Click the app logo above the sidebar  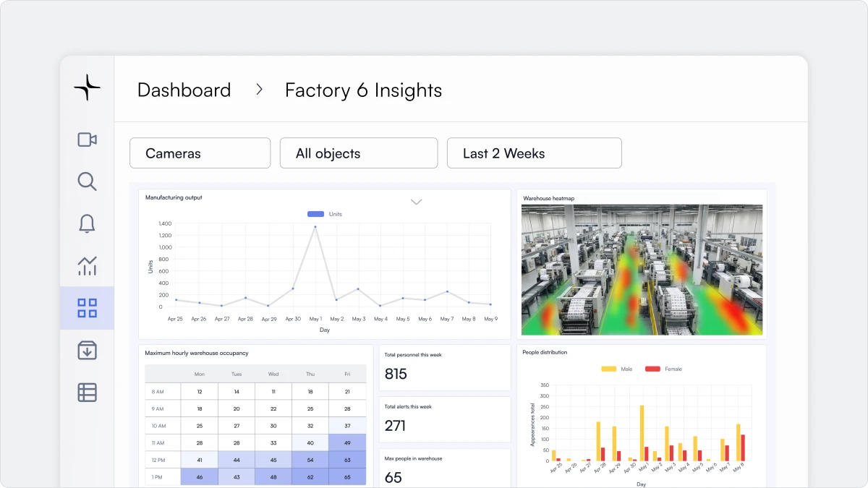click(87, 87)
